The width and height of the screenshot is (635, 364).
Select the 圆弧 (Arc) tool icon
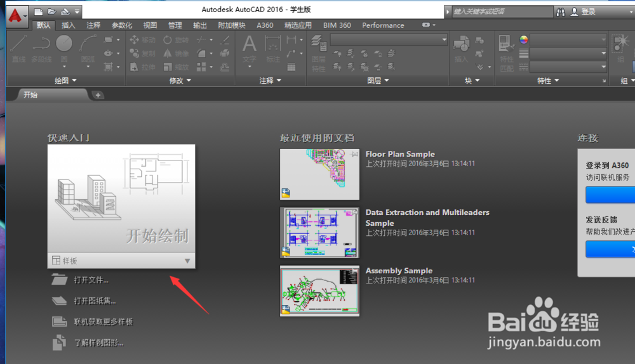[88, 43]
